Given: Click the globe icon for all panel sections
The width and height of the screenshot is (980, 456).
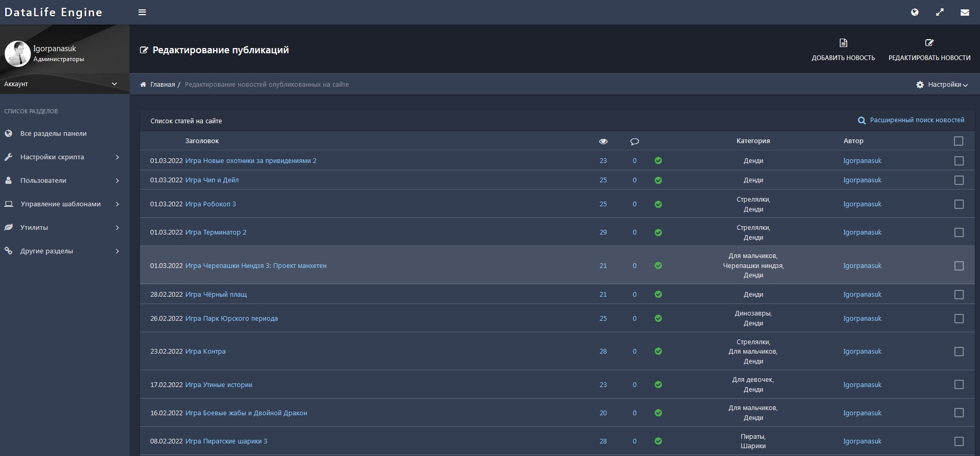Looking at the screenshot, I should [x=8, y=133].
